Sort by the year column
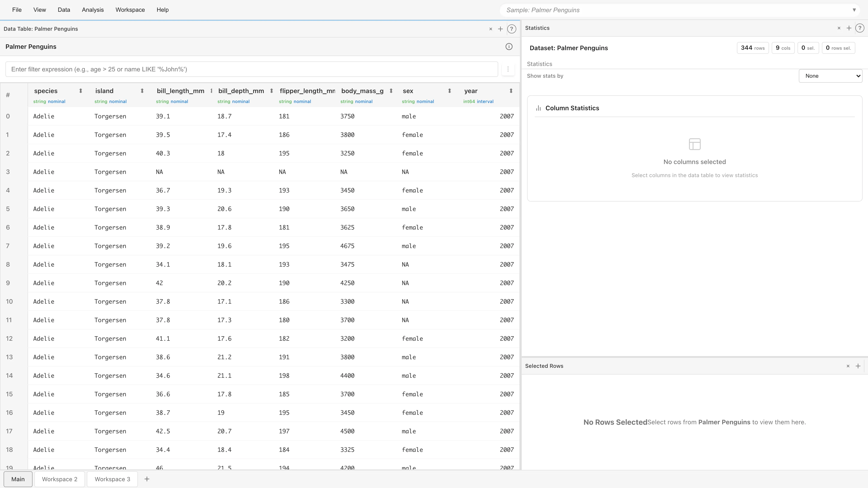Image resolution: width=868 pixels, height=488 pixels. pyautogui.click(x=511, y=91)
